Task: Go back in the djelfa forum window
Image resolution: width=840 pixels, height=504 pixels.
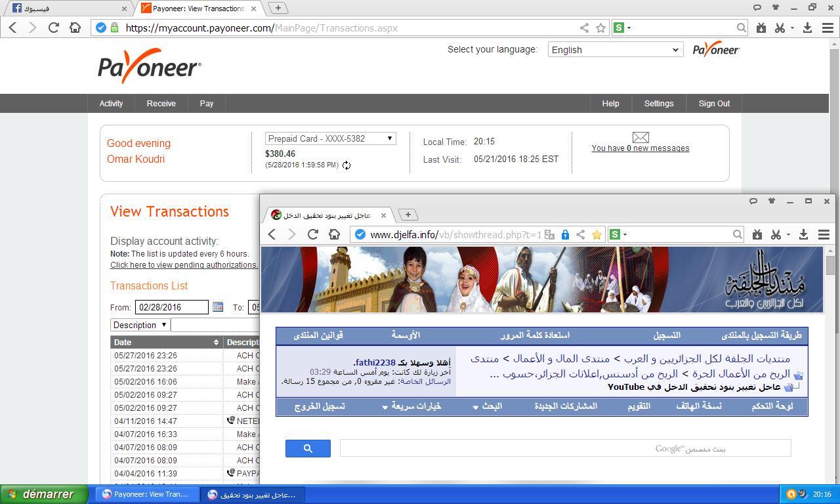Action: [x=272, y=234]
